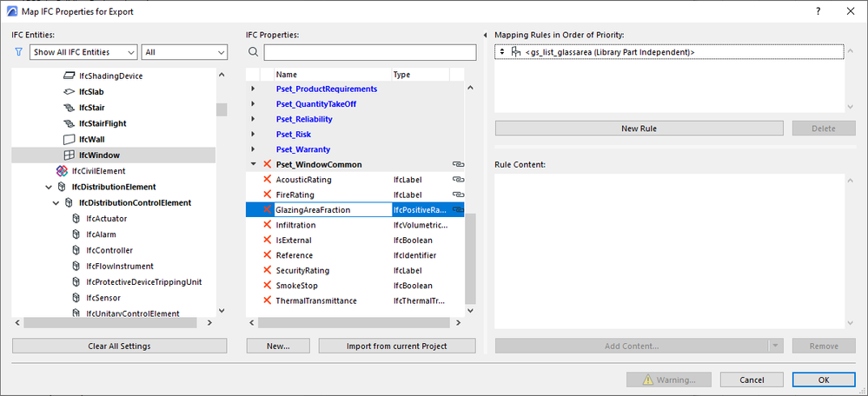Expand the Pset_QuantityTakeOff property set
Image resolution: width=868 pixels, height=396 pixels.
click(253, 104)
